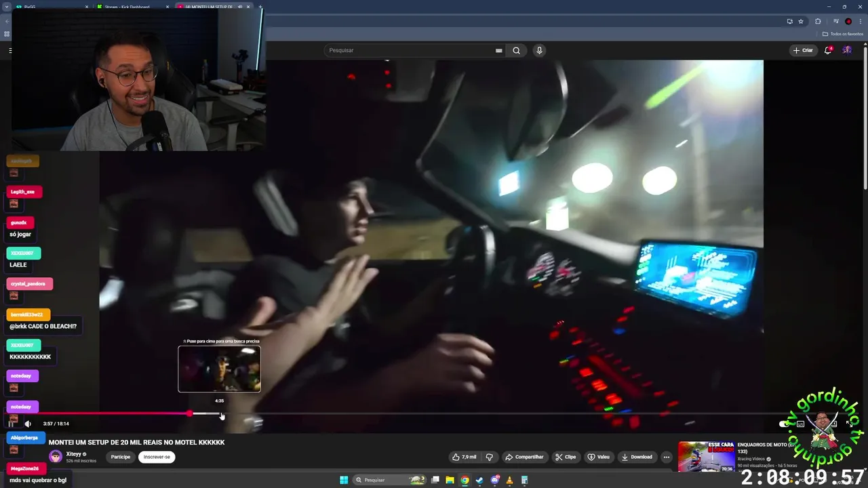The height and width of the screenshot is (488, 868).
Task: Click the Download button
Action: coord(637,457)
